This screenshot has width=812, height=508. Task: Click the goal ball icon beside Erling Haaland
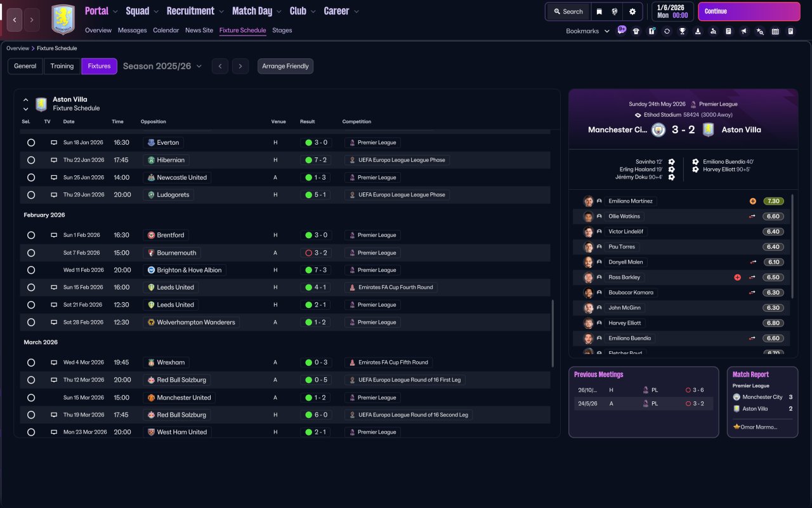[x=671, y=170]
